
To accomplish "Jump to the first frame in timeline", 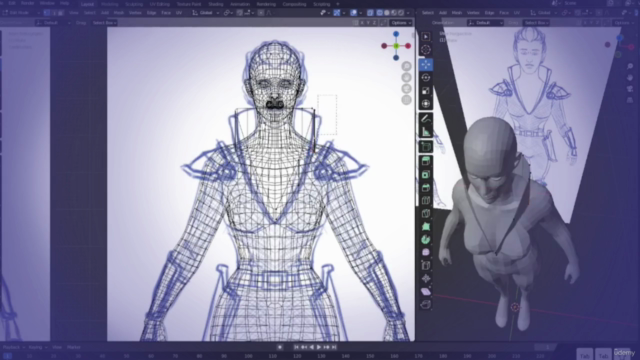I will coord(296,347).
